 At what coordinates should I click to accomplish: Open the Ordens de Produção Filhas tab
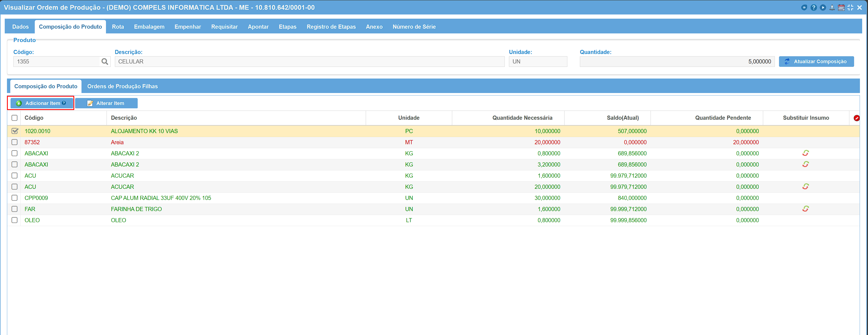point(122,86)
